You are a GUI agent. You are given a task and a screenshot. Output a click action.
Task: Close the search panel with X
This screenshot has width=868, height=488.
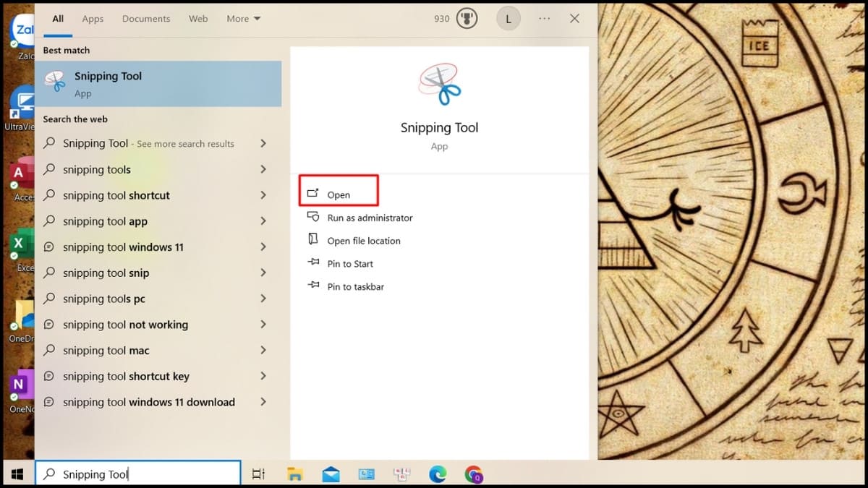click(x=574, y=19)
